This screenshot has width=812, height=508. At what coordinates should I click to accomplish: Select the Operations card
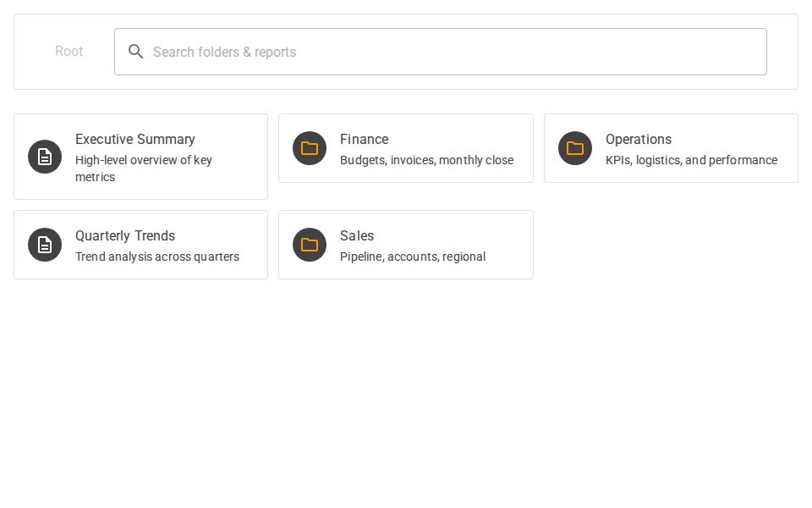tap(671, 148)
